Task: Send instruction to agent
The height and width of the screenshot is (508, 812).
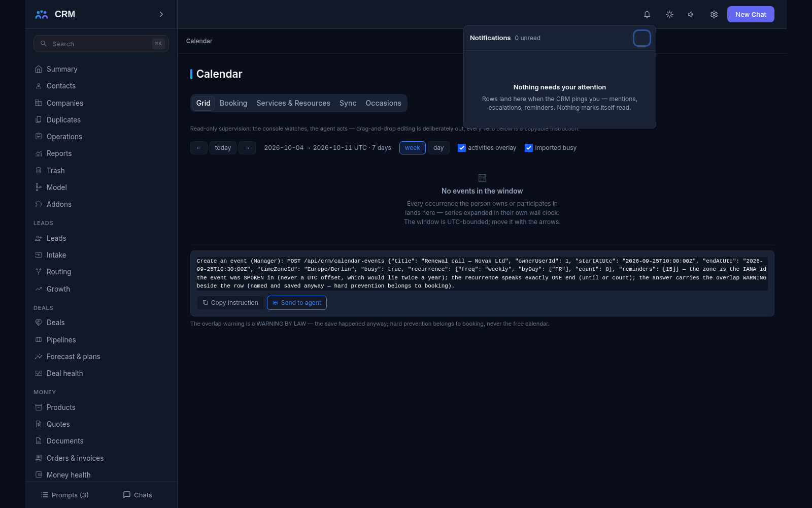Action: point(297,303)
